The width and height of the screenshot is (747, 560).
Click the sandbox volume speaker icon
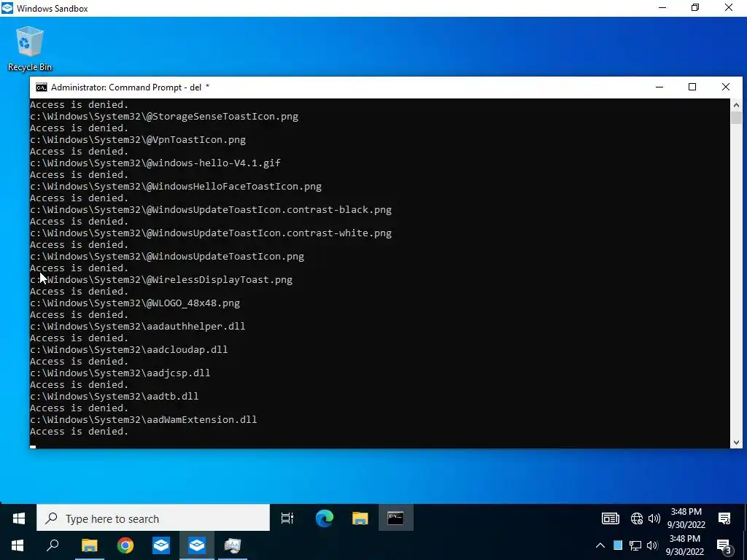pyautogui.click(x=654, y=518)
